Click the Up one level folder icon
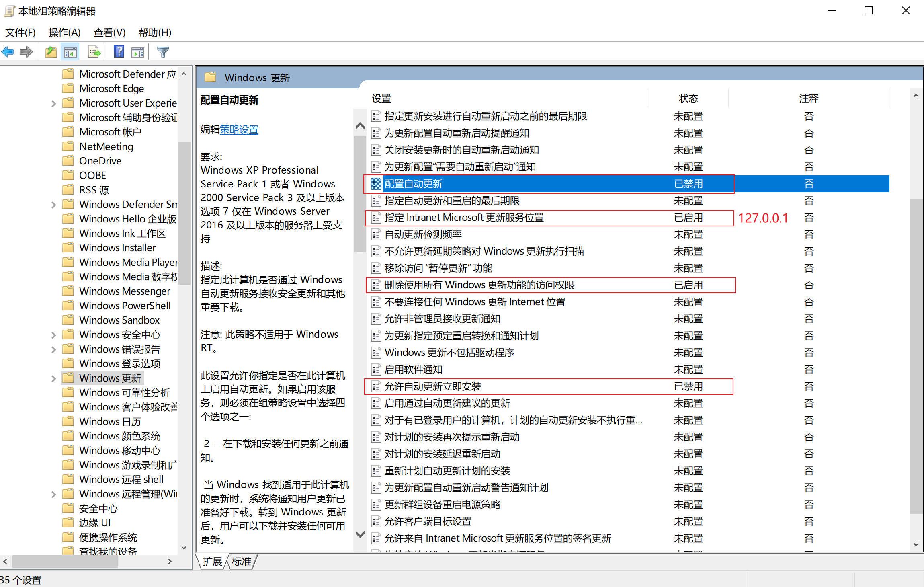The image size is (924, 587). [x=51, y=52]
